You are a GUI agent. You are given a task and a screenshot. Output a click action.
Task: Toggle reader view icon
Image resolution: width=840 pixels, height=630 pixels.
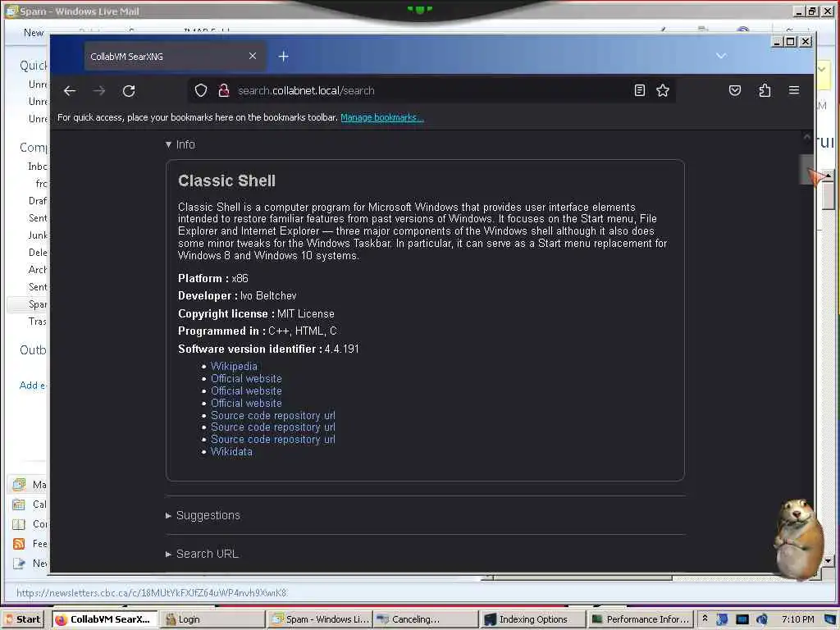(640, 90)
